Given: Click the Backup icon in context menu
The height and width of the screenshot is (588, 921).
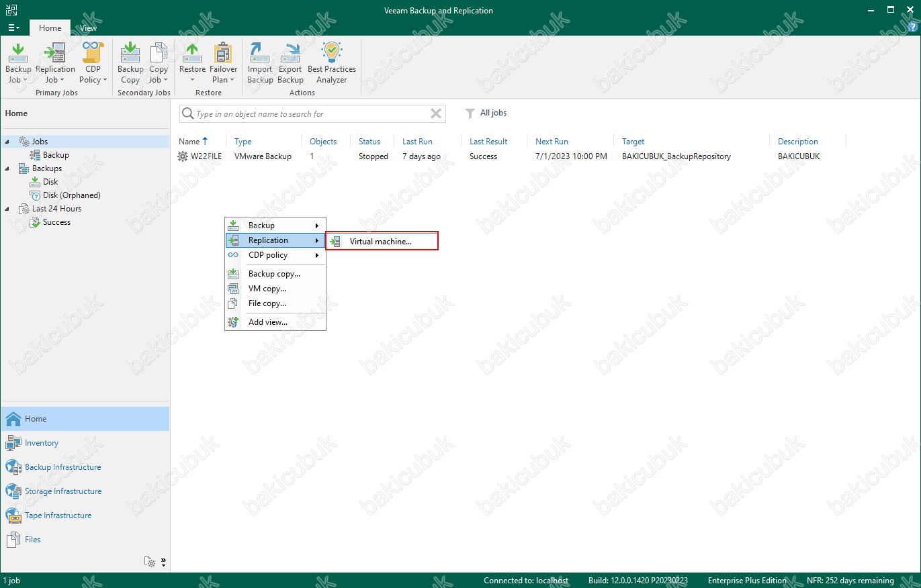Looking at the screenshot, I should 233,226.
